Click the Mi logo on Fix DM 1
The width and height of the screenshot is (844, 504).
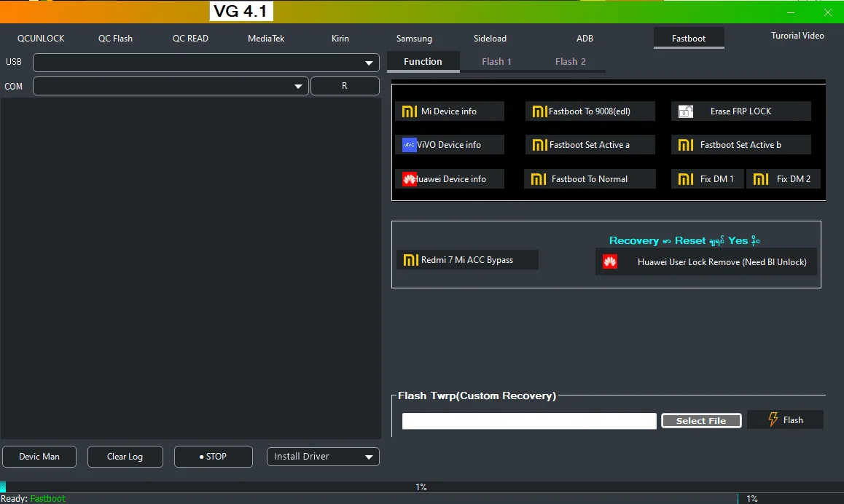[686, 179]
